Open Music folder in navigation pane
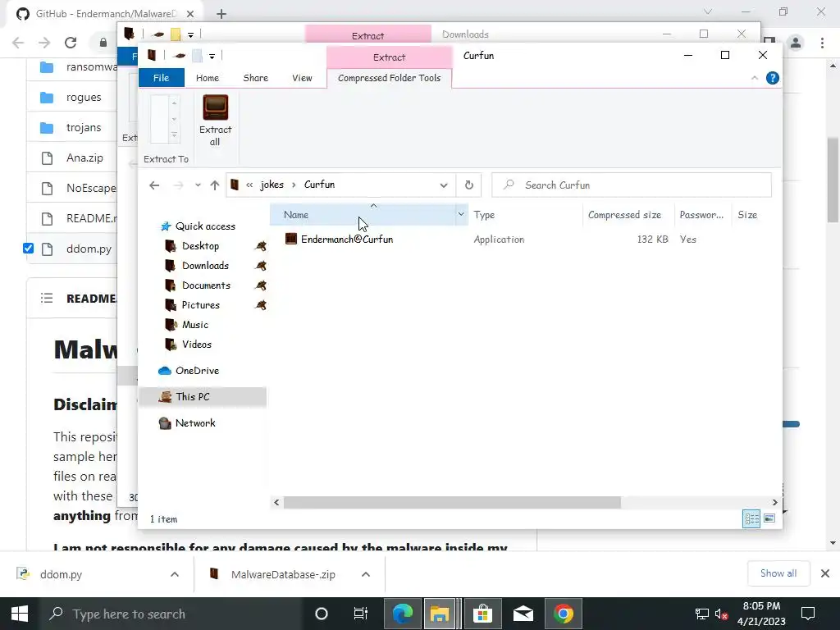The image size is (840, 630). pos(195,325)
